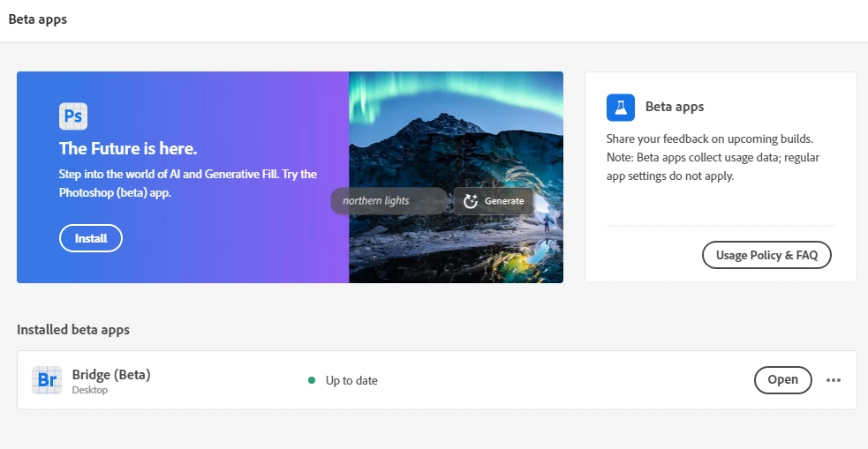
Task: Show more options for Bridge (Beta)
Action: [834, 380]
